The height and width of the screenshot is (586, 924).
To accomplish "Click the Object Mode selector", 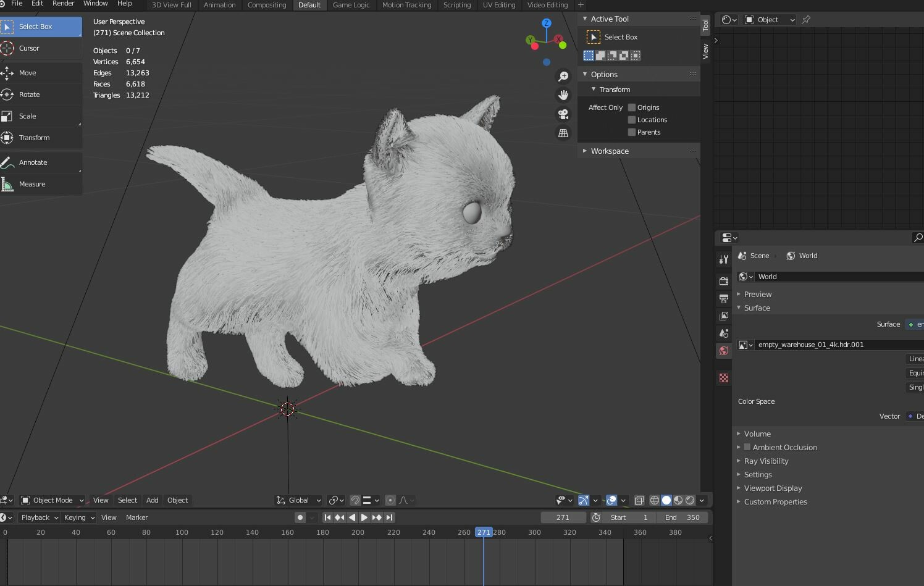I will click(x=52, y=500).
